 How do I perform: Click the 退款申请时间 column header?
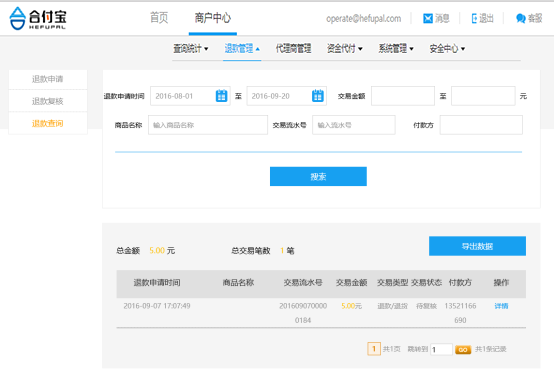(x=157, y=283)
